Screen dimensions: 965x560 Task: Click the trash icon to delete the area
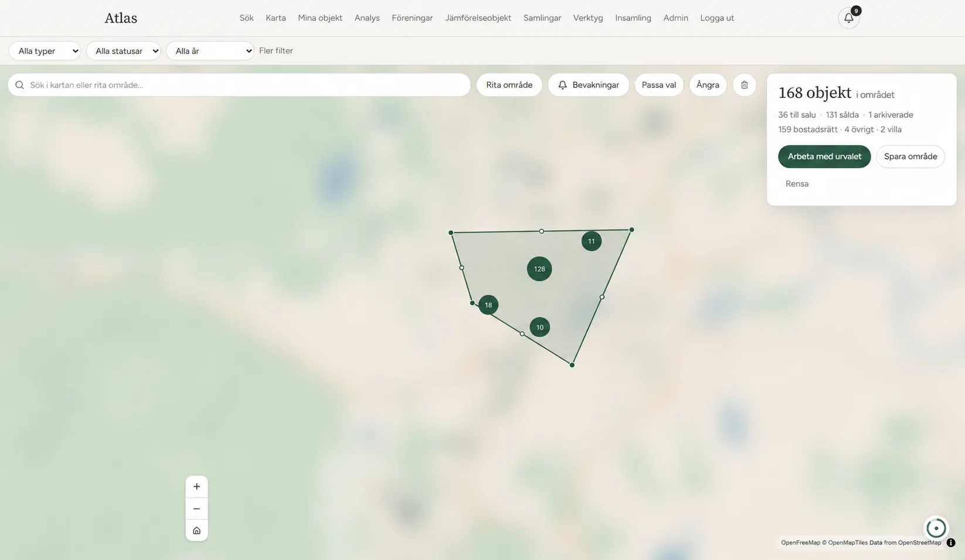pos(745,85)
